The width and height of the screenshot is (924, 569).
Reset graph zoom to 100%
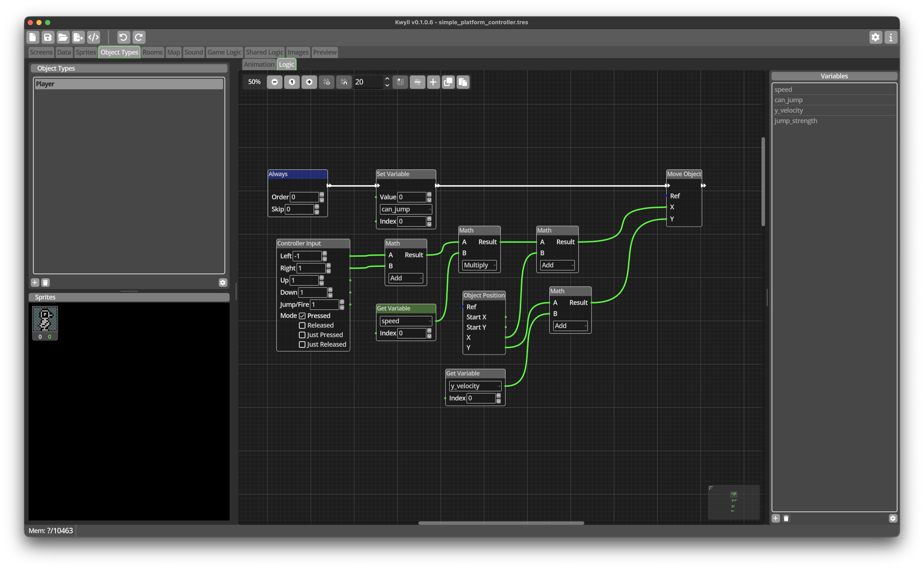click(x=292, y=82)
